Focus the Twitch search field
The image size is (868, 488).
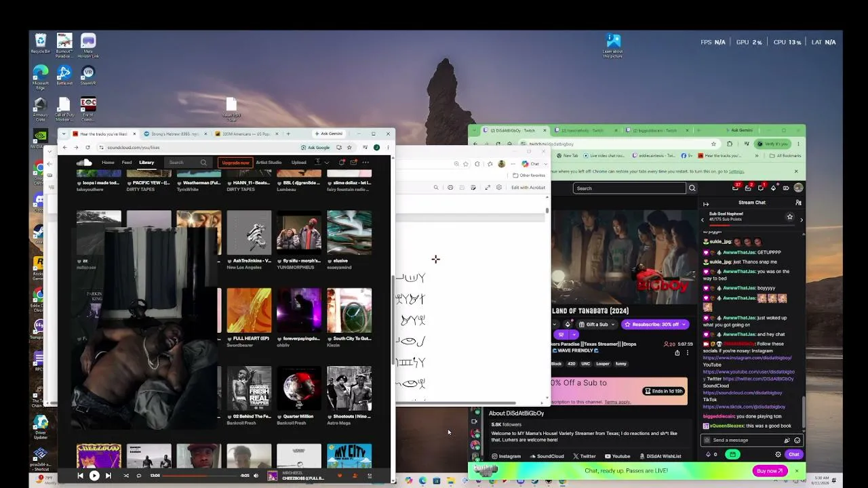pos(629,188)
